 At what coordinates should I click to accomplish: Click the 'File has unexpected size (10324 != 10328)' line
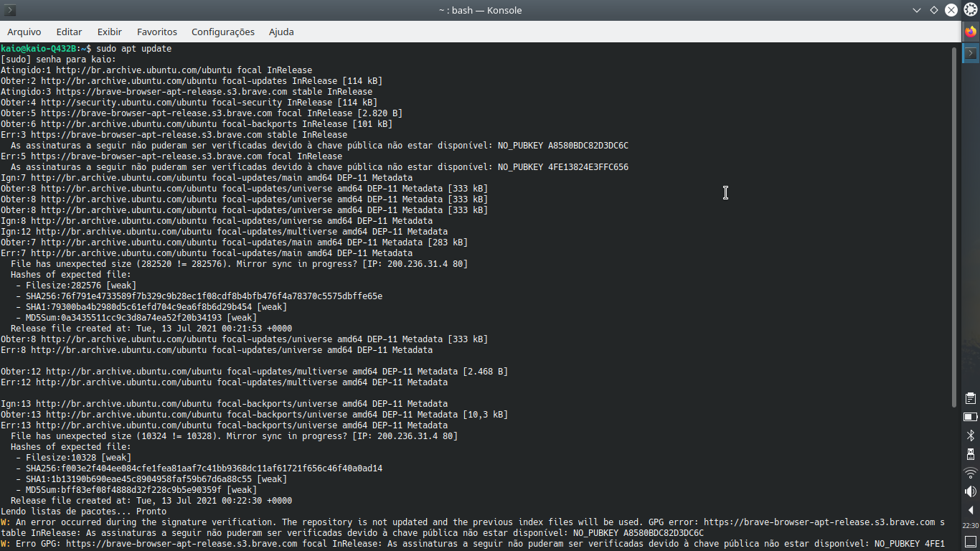point(234,436)
